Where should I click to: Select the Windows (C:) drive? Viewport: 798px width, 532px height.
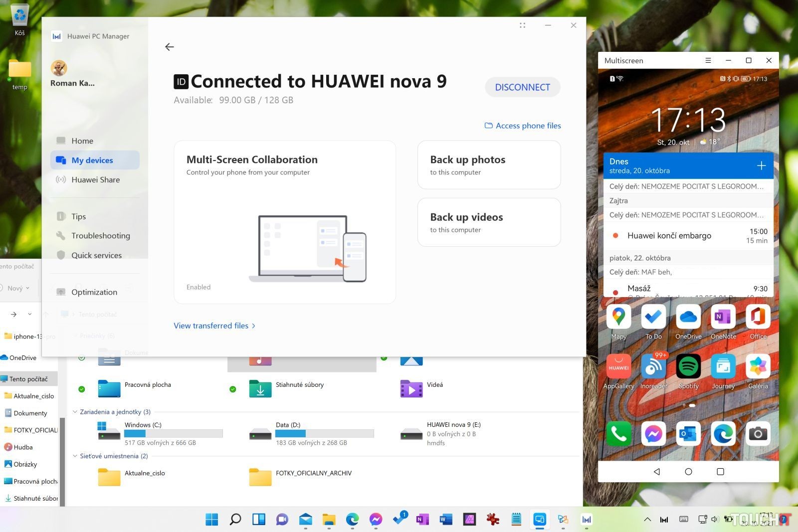tap(160, 433)
